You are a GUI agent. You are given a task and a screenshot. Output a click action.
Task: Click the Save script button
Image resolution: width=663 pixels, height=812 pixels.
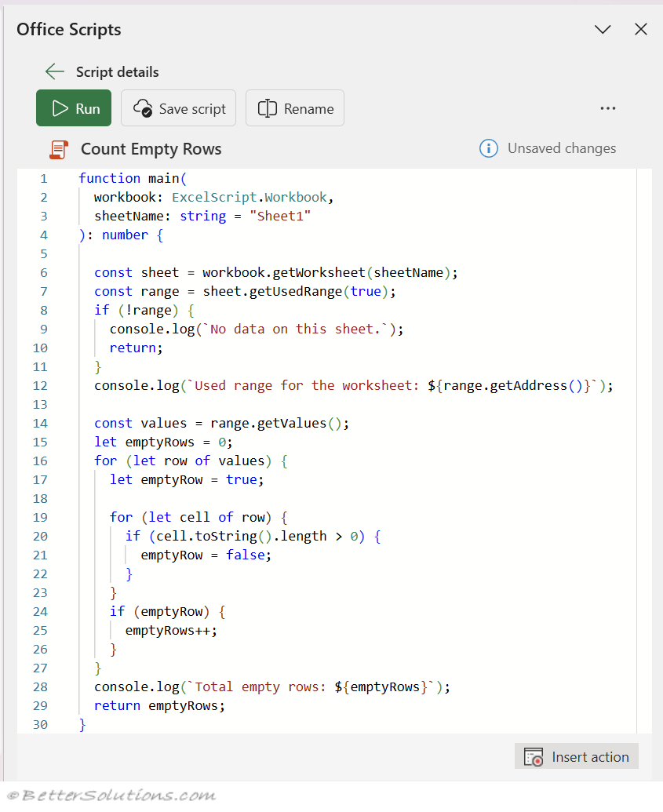(178, 108)
